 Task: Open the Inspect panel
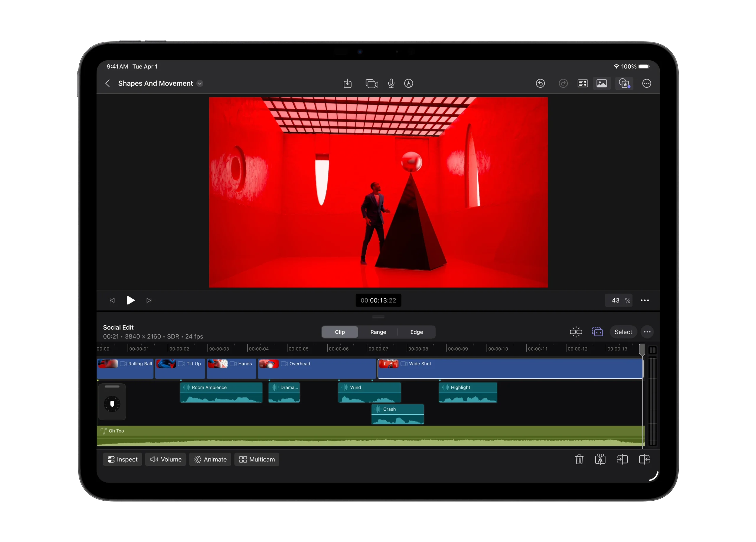pyautogui.click(x=122, y=459)
